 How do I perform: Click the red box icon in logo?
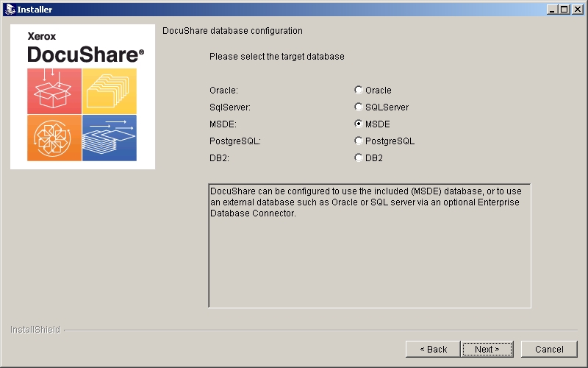54,91
